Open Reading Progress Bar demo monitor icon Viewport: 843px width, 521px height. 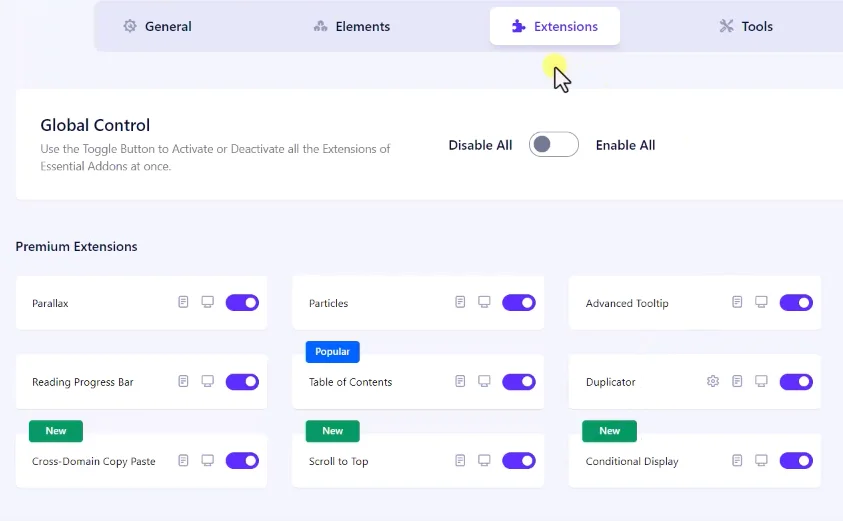click(208, 381)
